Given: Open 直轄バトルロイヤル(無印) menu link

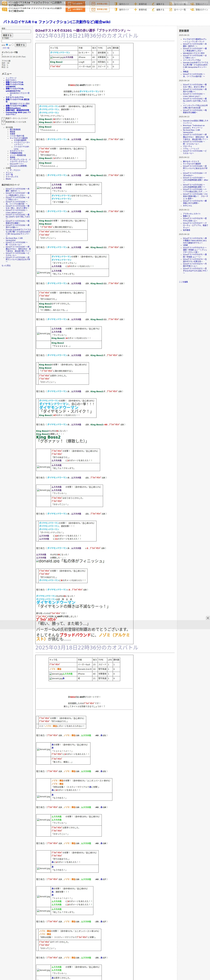Looking at the screenshot, I should pos(16,106).
